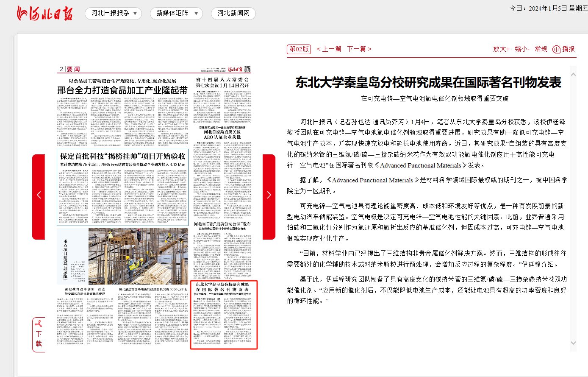The height and width of the screenshot is (377, 588).
Task: Click subtitle 在可充电锌—空气电池氧电催化剂领域取得重要突破
Action: click(435, 98)
